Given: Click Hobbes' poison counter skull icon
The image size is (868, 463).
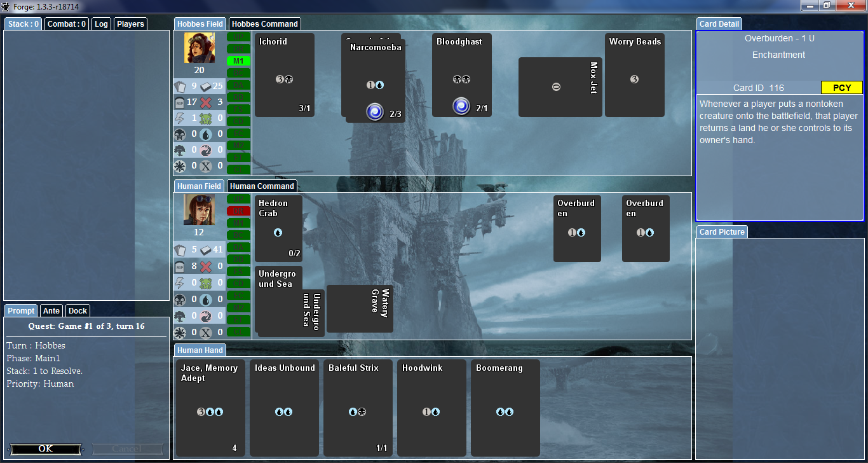Looking at the screenshot, I should [206, 118].
